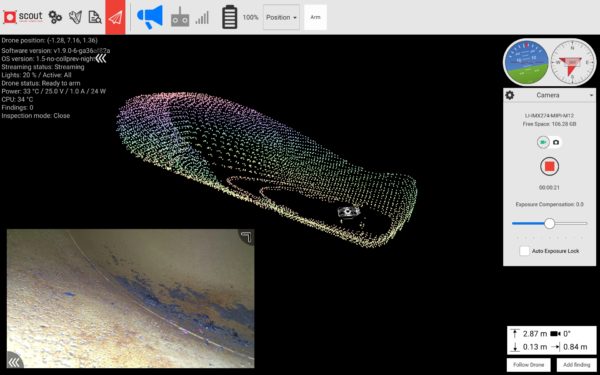Viewport: 600px width, 375px height.
Task: Click the remote controller status icon
Action: pyautogui.click(x=180, y=17)
